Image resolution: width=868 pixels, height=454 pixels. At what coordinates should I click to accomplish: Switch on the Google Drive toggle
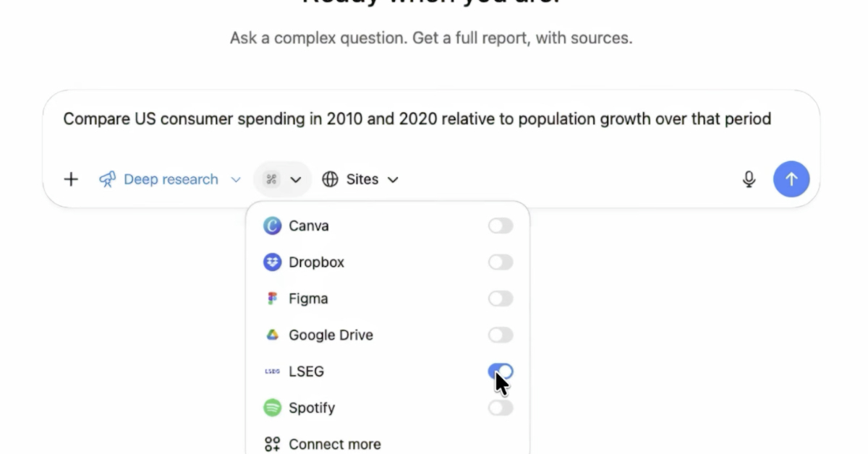(x=500, y=335)
